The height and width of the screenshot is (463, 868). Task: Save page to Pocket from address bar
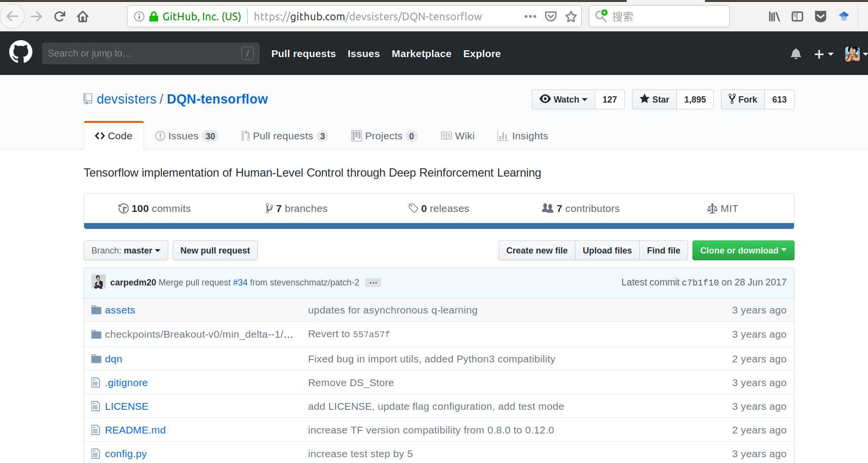[x=551, y=16]
